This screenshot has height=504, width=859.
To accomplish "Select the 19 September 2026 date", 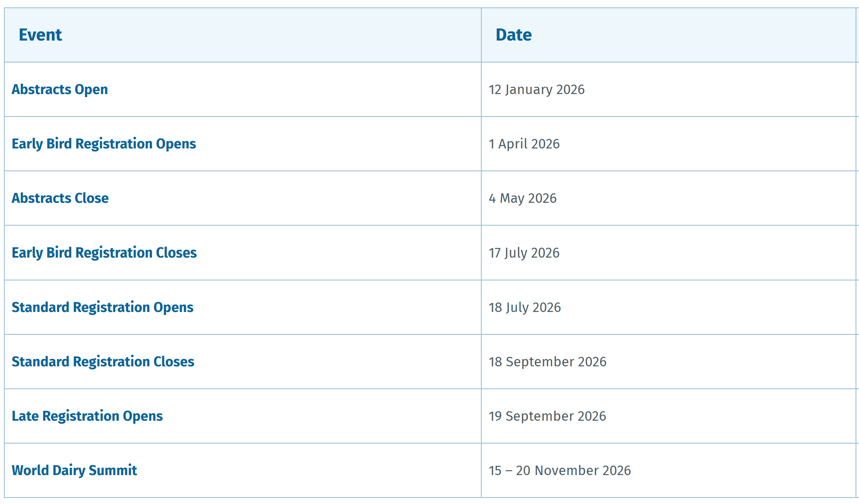I will pos(547,416).
